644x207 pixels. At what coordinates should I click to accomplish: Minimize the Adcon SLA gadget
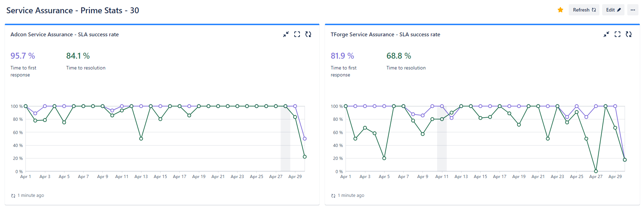point(286,34)
